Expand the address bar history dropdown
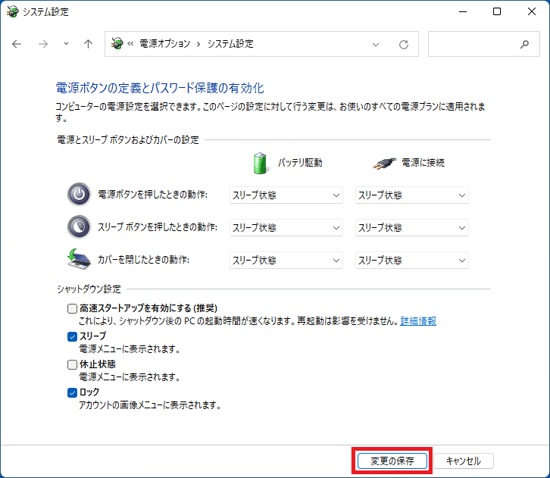Viewport: 550px width, 478px height. click(376, 45)
